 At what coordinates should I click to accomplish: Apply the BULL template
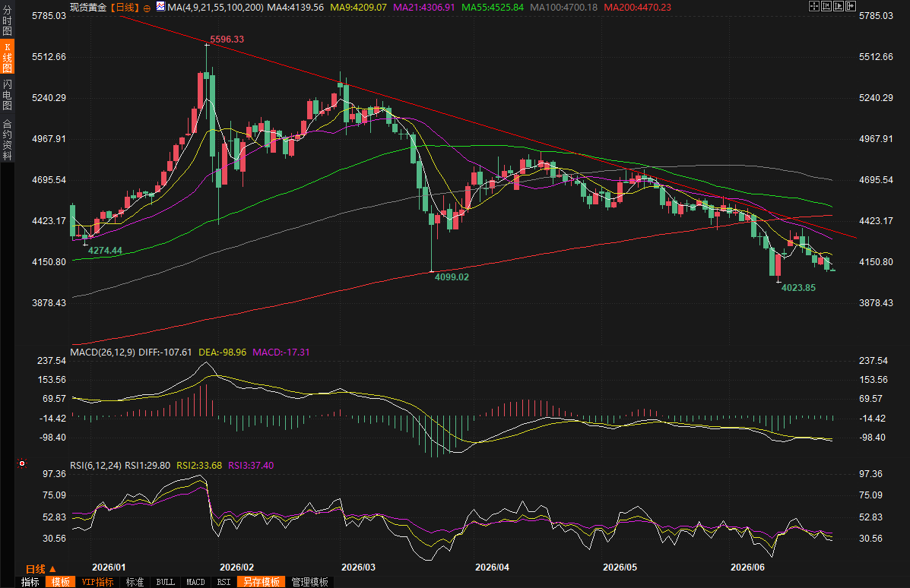click(x=166, y=582)
